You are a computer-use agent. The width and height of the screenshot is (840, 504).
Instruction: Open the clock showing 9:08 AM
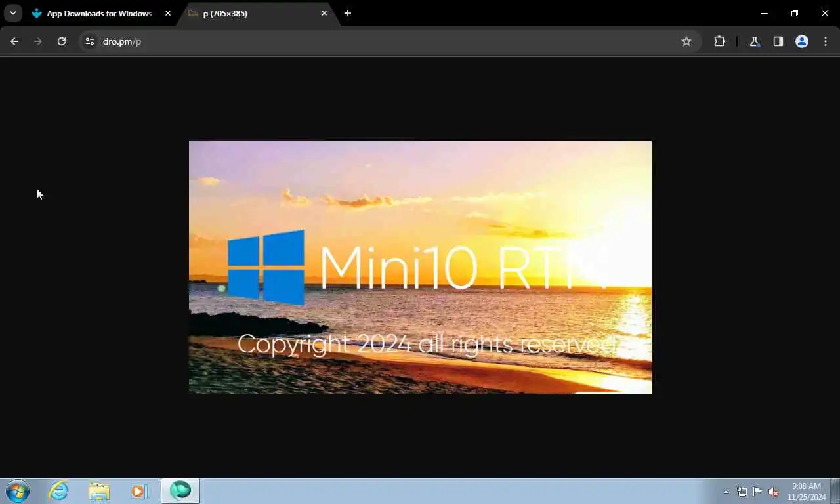(807, 492)
